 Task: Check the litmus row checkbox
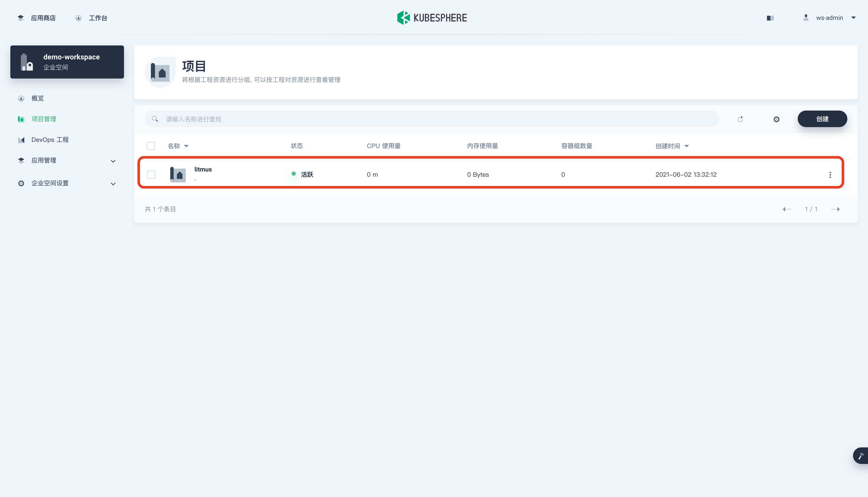pos(151,174)
